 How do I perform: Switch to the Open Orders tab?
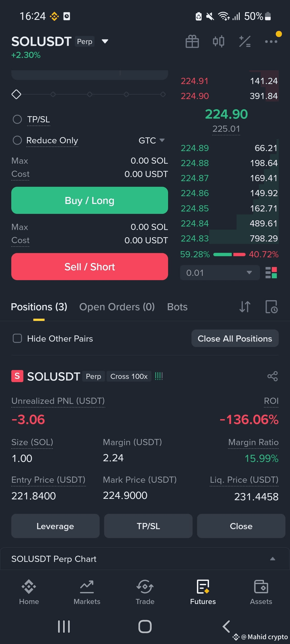117,307
